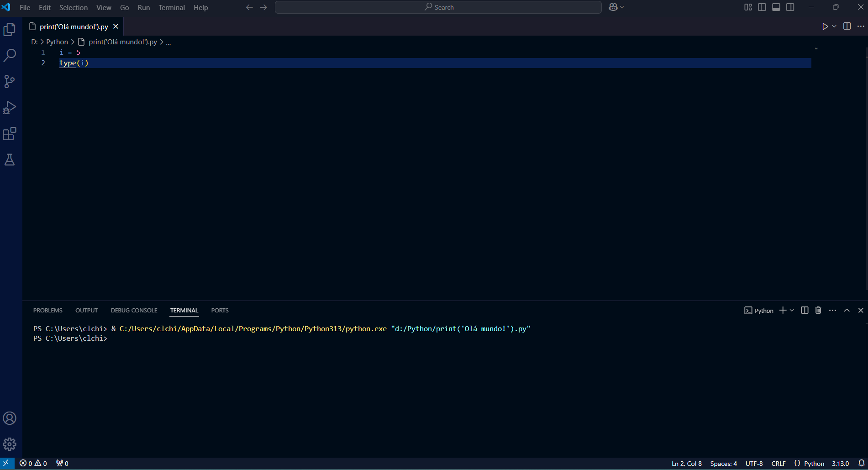
Task: Click the code line type(i)
Action: (x=74, y=63)
